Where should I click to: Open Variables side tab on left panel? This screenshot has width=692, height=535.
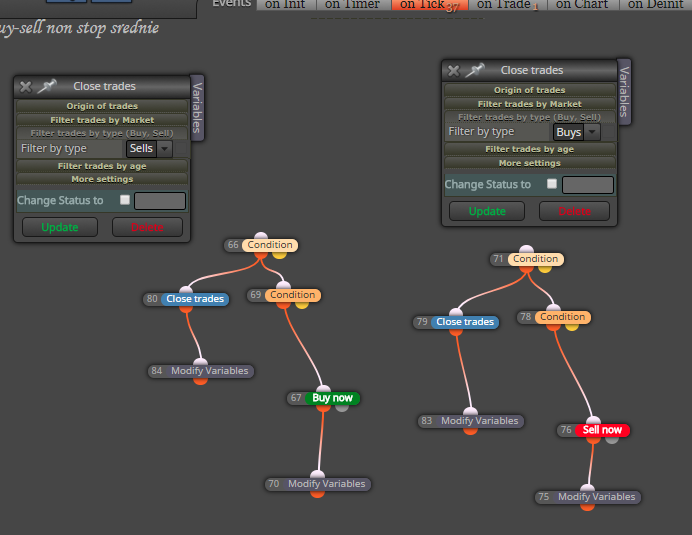click(197, 108)
